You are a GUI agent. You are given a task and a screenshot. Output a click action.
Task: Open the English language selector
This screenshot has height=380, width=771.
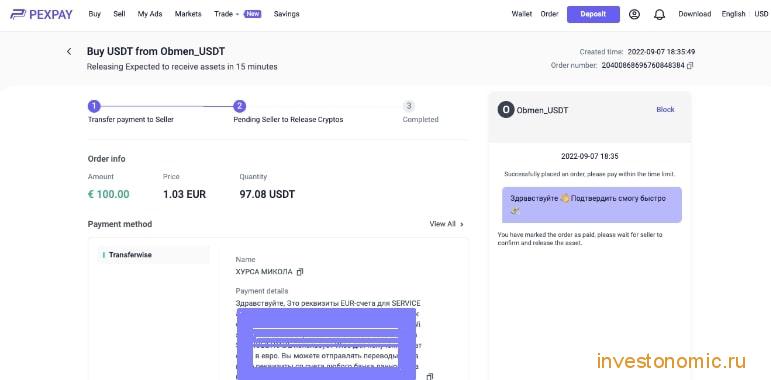pos(733,14)
